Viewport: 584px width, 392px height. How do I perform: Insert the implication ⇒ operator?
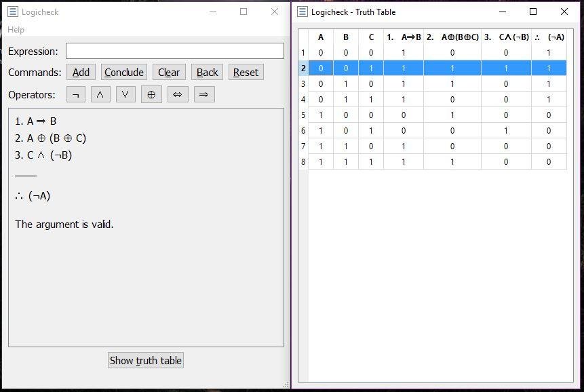tap(204, 94)
